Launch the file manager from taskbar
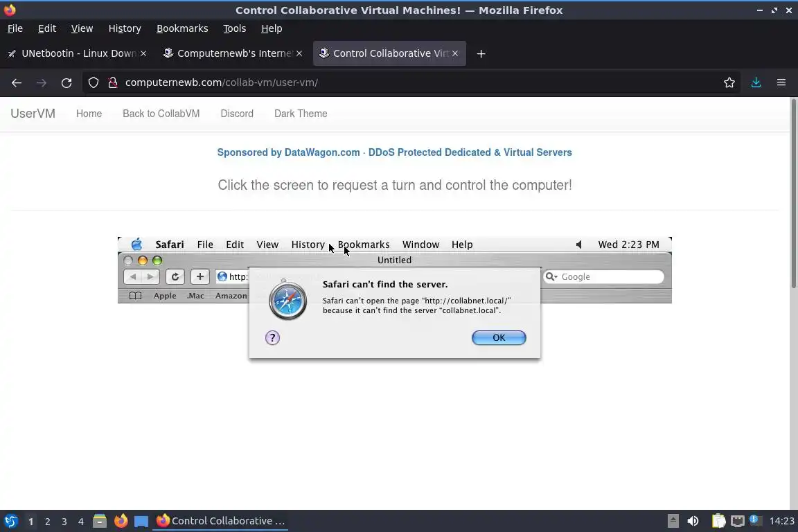798x532 pixels. click(x=100, y=521)
